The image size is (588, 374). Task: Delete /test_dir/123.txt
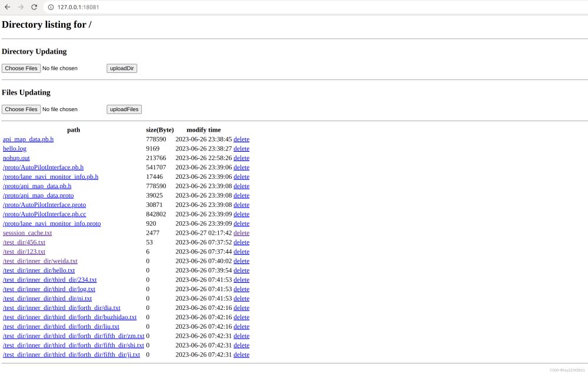click(x=242, y=252)
